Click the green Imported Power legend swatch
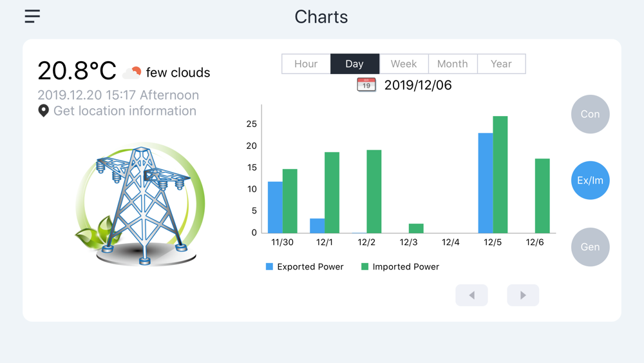Screen dimensions: 644x363 [x=365, y=266]
